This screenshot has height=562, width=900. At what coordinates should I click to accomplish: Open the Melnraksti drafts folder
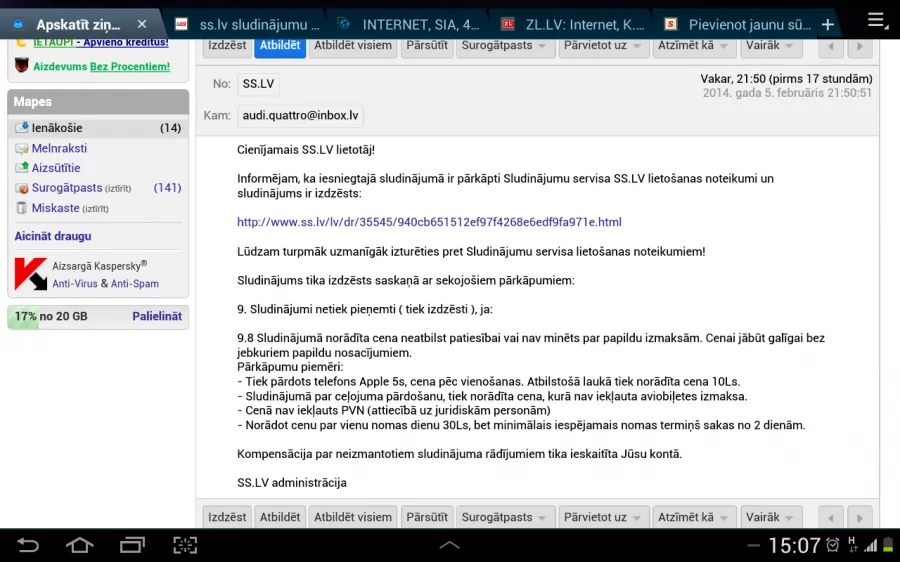(59, 148)
